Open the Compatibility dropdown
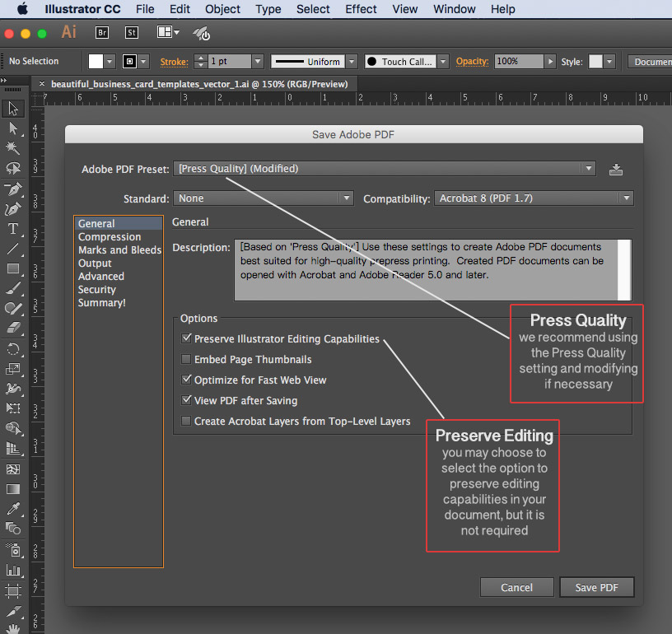The height and width of the screenshot is (634, 672). (x=534, y=198)
